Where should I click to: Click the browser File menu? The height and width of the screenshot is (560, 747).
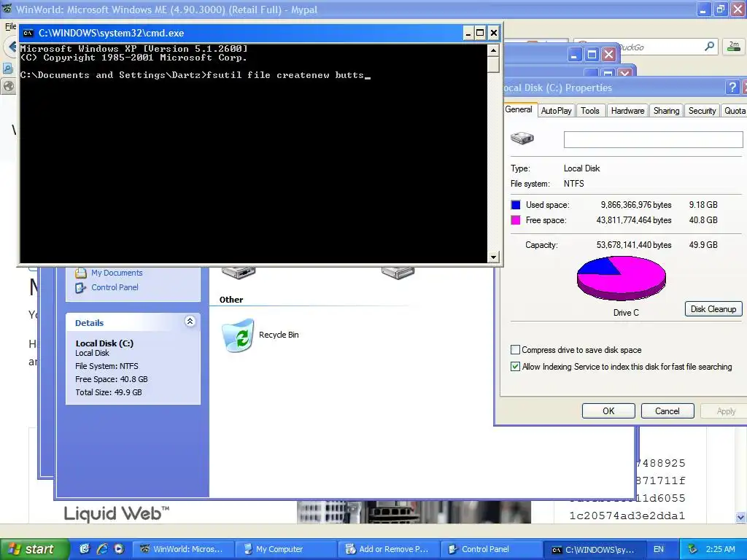pos(10,26)
